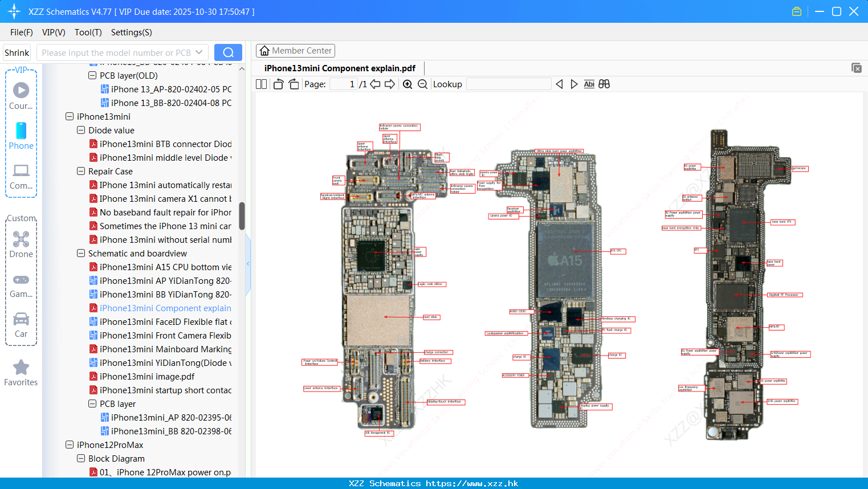Zoom in on the PDF

[407, 84]
